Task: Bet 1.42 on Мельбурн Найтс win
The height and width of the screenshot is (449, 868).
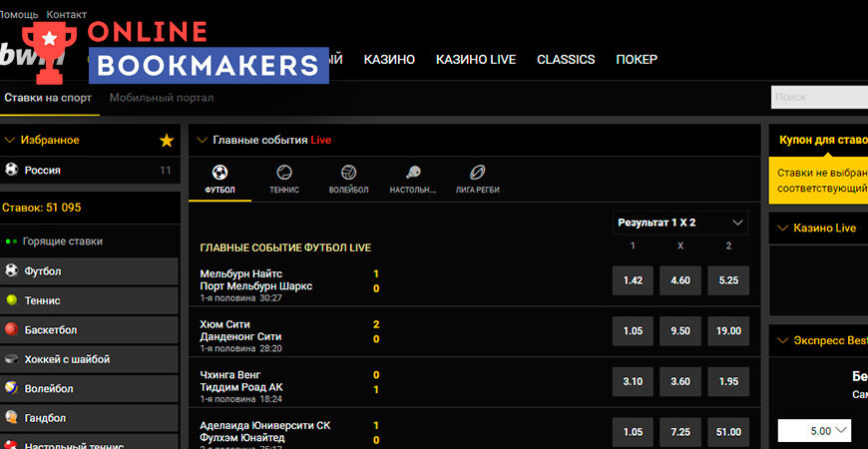Action: (x=633, y=280)
